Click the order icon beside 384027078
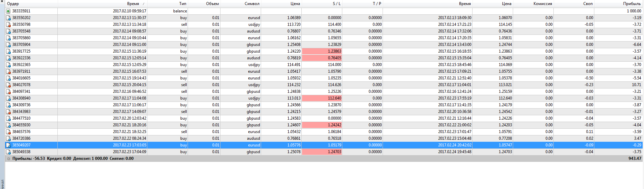Screen dimensions: 644x189 (8, 85)
